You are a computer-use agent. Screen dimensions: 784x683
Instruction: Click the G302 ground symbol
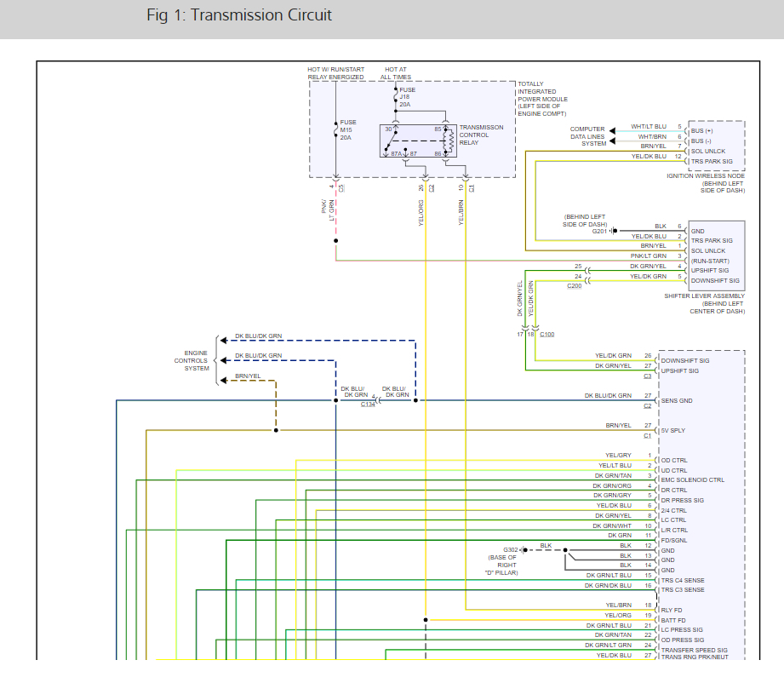pos(524,550)
